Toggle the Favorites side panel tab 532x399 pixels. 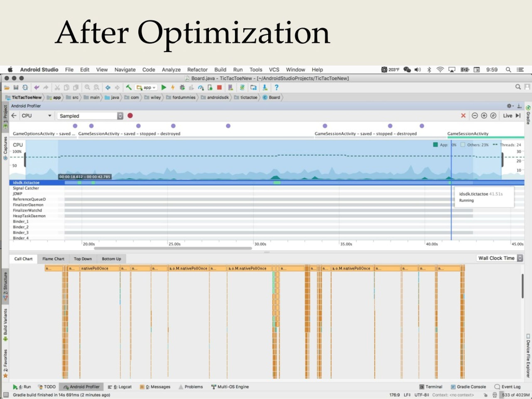pyautogui.click(x=5, y=363)
